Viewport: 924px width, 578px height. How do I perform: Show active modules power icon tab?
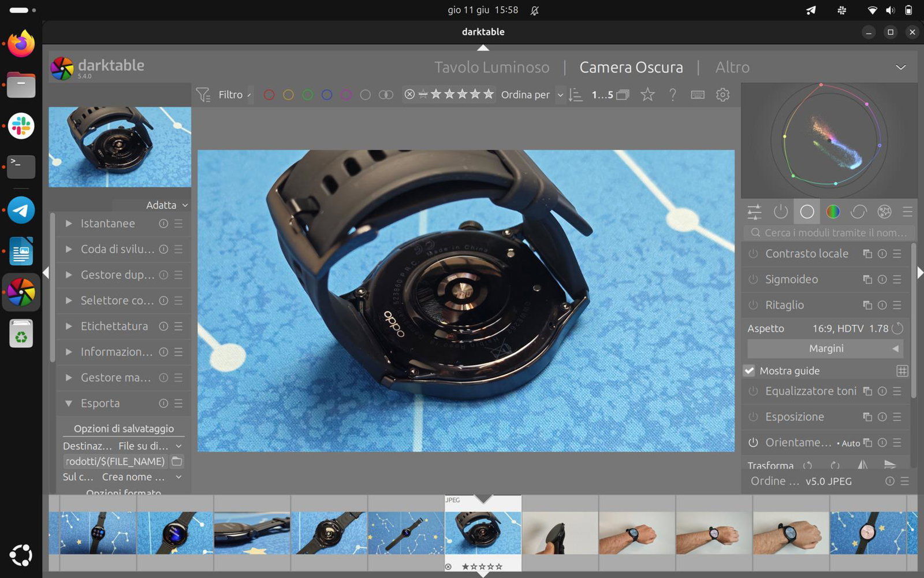point(781,212)
